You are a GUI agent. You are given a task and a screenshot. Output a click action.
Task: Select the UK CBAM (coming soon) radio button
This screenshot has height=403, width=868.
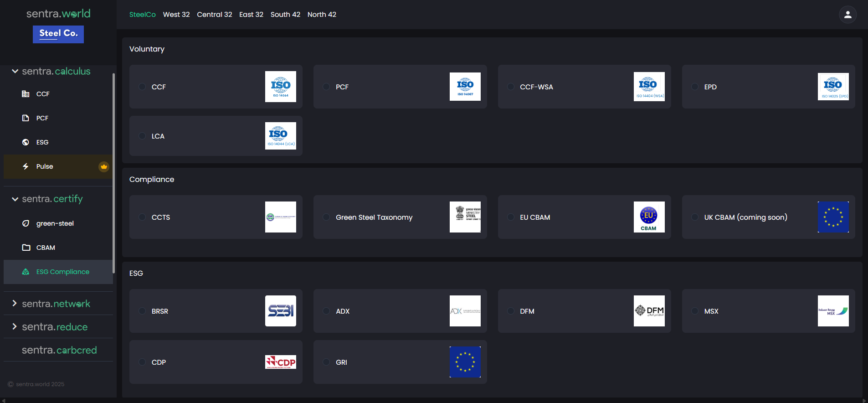pyautogui.click(x=695, y=217)
